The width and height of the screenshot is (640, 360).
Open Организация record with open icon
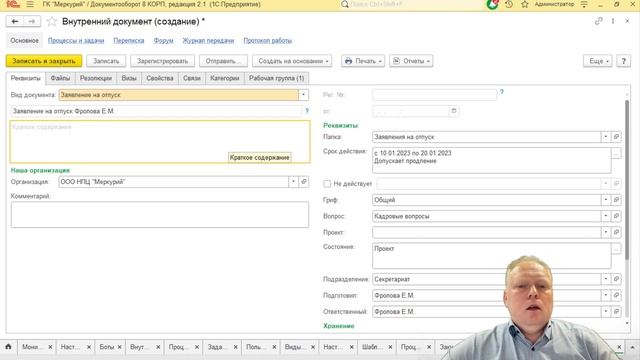click(304, 182)
